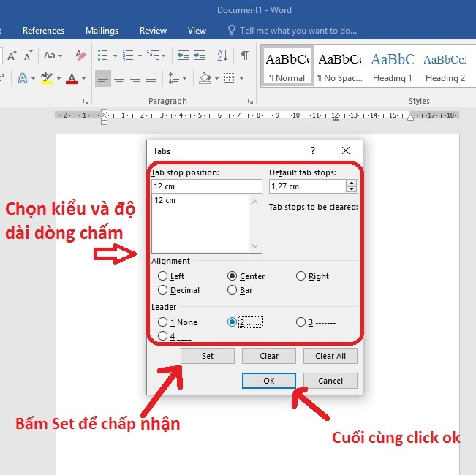Select Left alignment radio button
The image size is (476, 475).
tap(163, 276)
